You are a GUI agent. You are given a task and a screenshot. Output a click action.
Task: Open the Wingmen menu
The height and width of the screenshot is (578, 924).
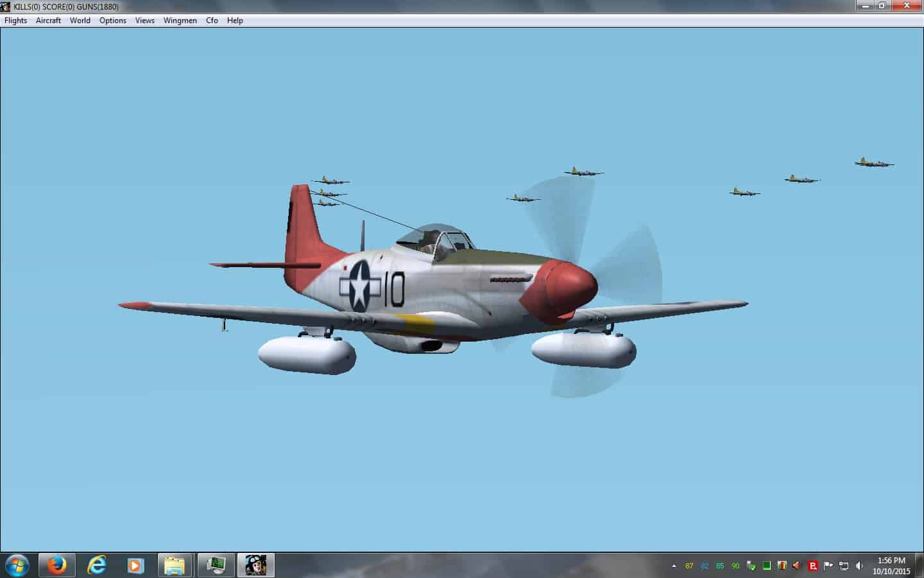(180, 21)
